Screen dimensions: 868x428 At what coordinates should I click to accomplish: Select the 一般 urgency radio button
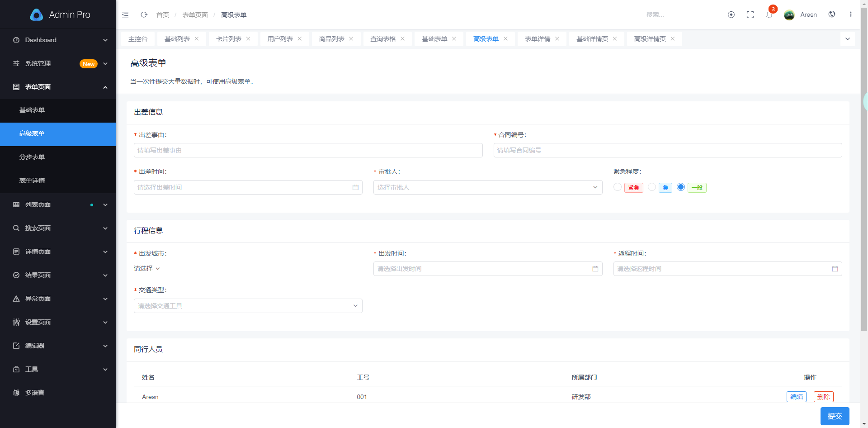coord(681,187)
